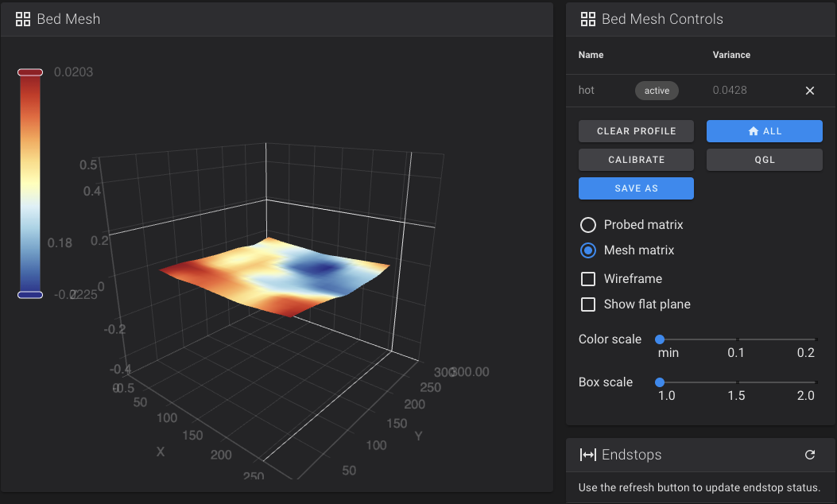Click the lower handle of the color legend

click(x=30, y=295)
